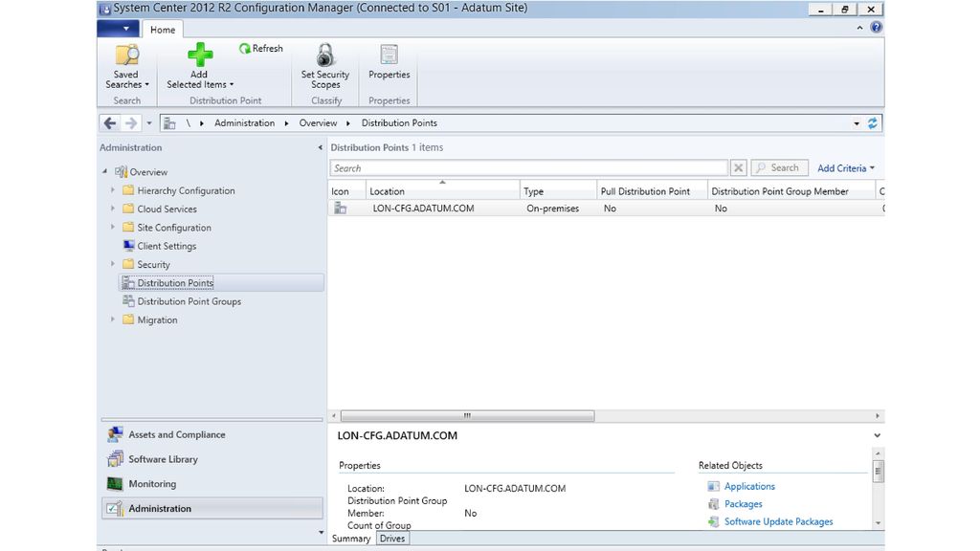Open the address bar dropdown arrow

[857, 123]
